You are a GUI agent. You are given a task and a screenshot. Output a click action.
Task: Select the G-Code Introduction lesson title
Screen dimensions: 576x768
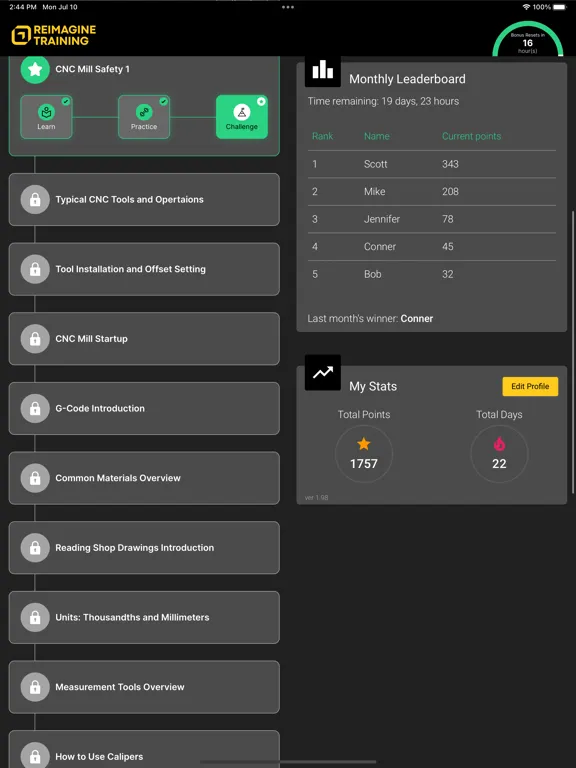point(100,408)
